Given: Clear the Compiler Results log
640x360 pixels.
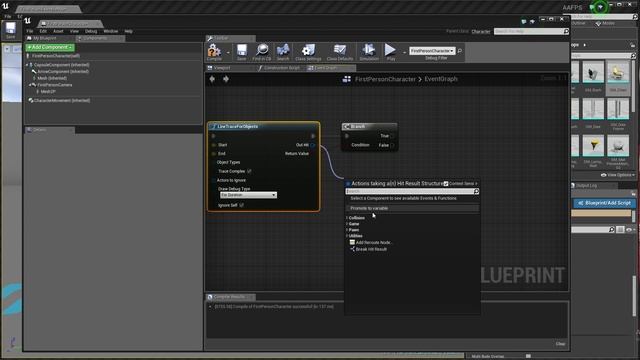Looking at the screenshot, I should (x=560, y=344).
